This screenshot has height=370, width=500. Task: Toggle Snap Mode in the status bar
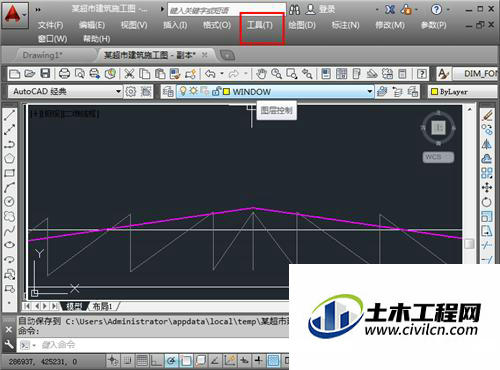click(x=127, y=360)
